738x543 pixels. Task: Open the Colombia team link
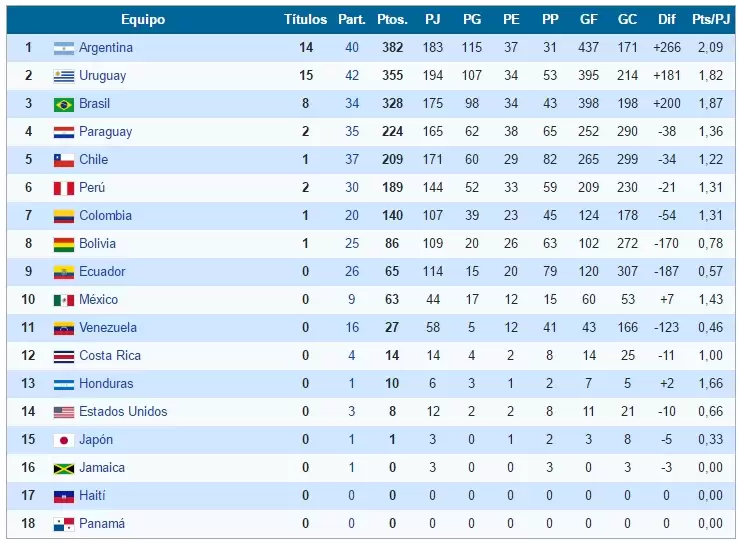tap(105, 216)
